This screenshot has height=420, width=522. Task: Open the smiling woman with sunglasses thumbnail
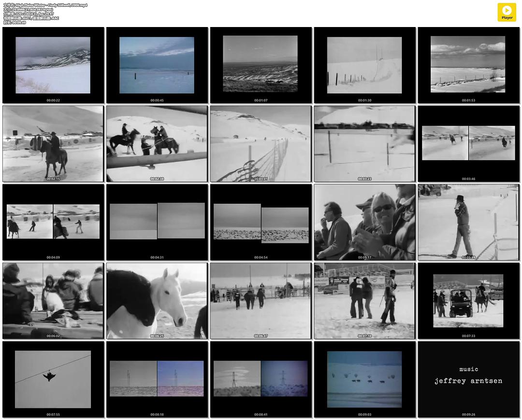click(364, 222)
